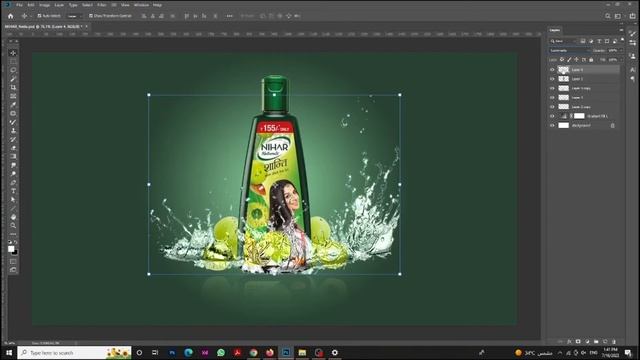This screenshot has height=360, width=640.
Task: Select the Brush tool
Action: point(13,122)
